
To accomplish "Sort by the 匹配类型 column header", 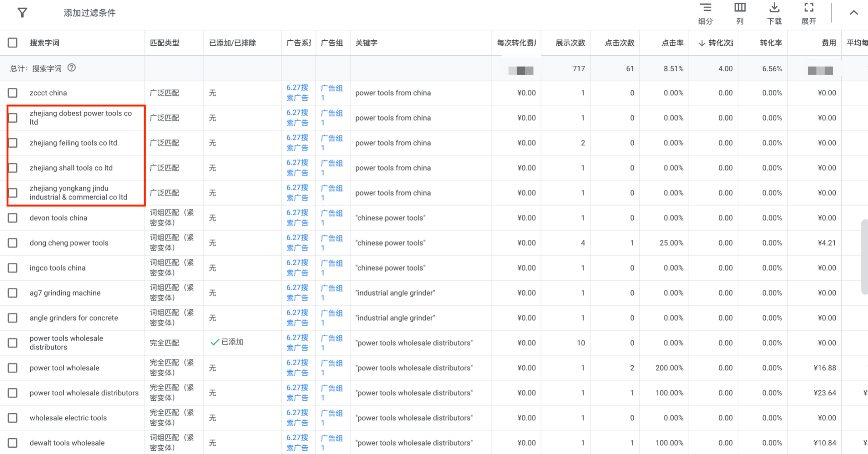I will pos(164,43).
